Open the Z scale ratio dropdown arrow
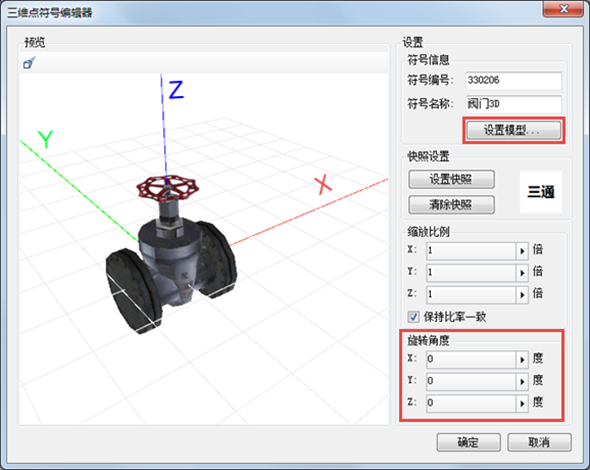Viewport: 590px width, 470px height. click(522, 294)
